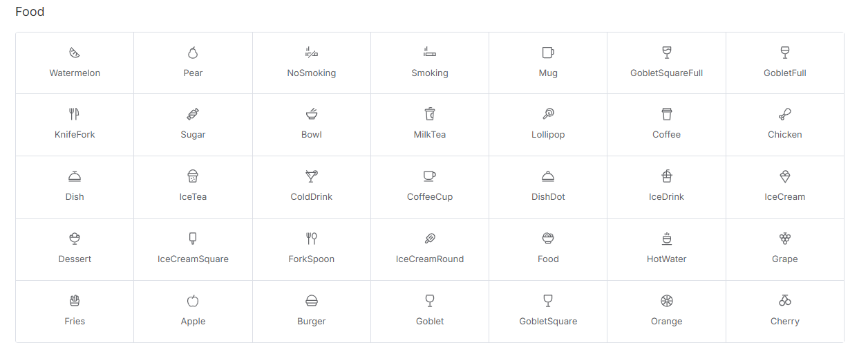
Task: Click the Watermelon icon
Action: click(75, 53)
